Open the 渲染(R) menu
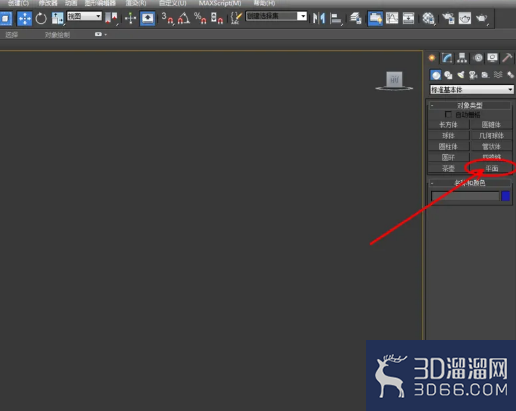Viewport: 516px width, 411px height. point(136,3)
